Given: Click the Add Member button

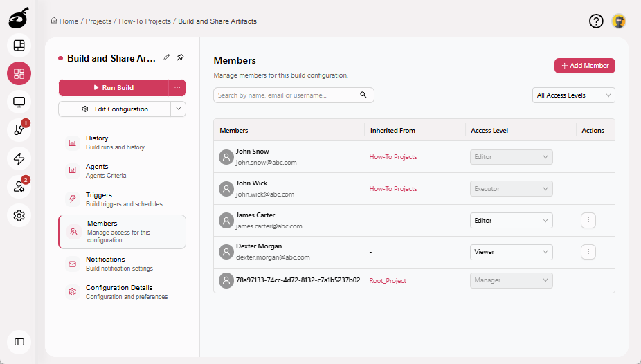Looking at the screenshot, I should (x=585, y=66).
